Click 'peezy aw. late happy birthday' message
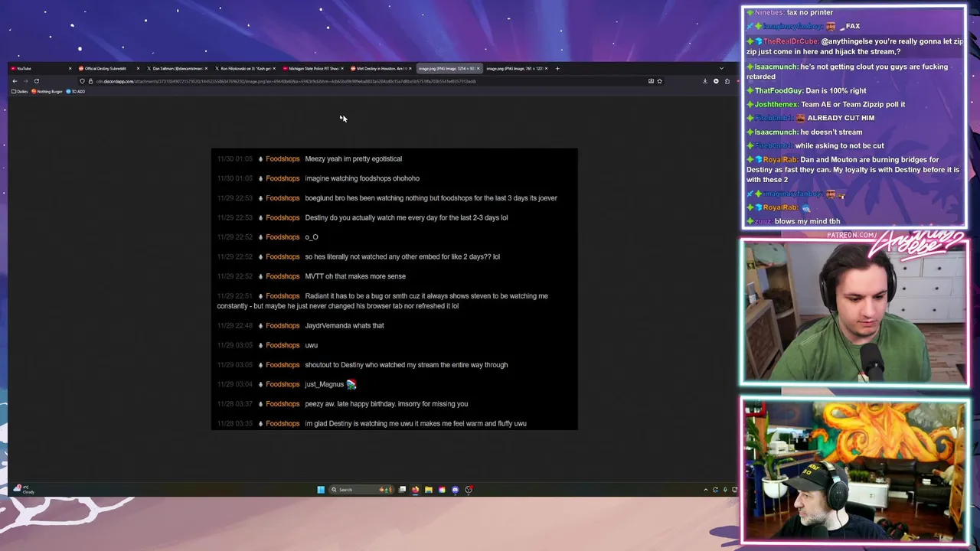Image resolution: width=980 pixels, height=551 pixels. pos(386,404)
